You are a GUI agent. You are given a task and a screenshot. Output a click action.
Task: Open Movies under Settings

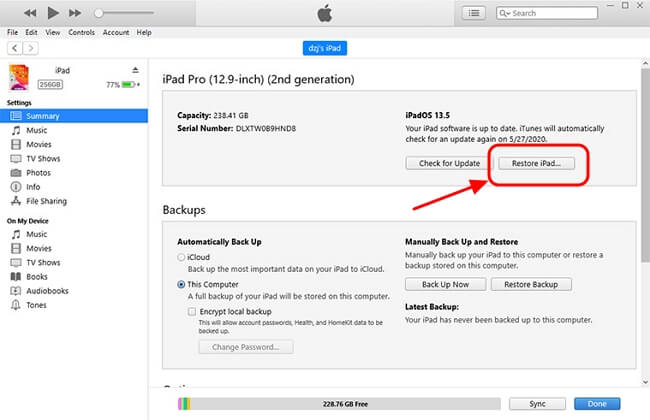(39, 145)
